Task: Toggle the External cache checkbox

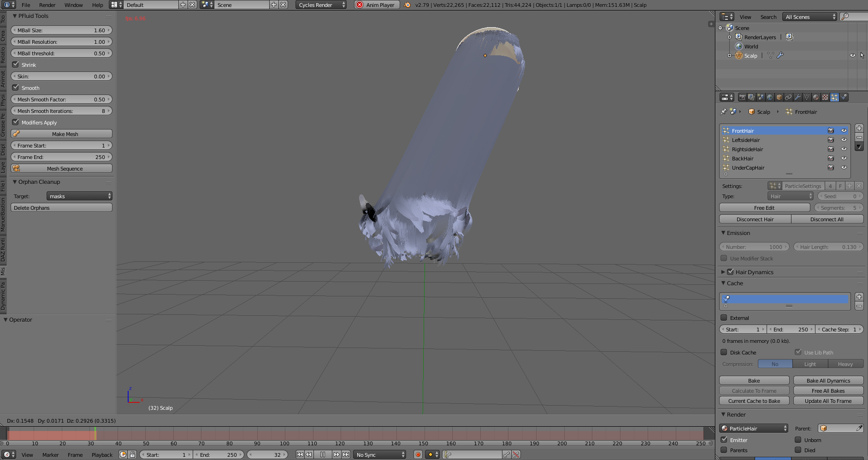Action: 724,318
